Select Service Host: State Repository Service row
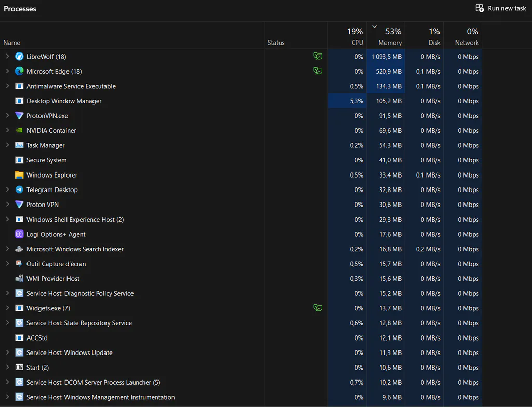Screen dimensions: 532x407 point(241,323)
